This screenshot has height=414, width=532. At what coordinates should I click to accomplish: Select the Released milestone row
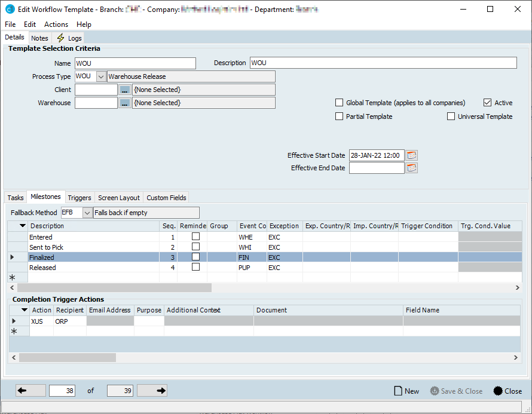pyautogui.click(x=90, y=268)
